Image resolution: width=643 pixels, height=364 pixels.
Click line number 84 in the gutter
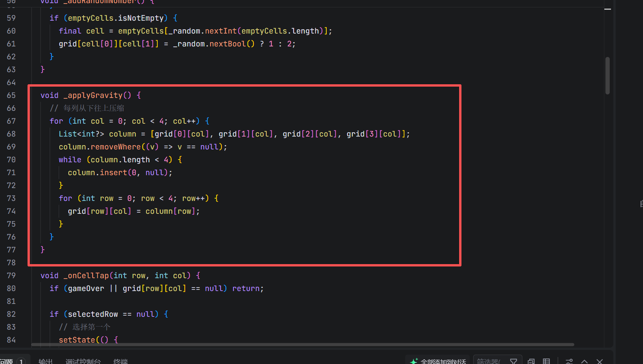pos(11,340)
